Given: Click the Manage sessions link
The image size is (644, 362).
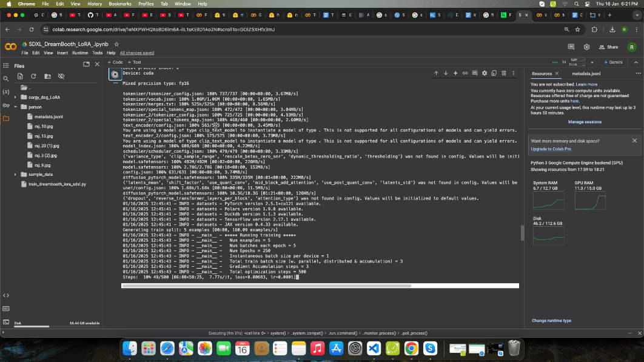Looking at the screenshot, I should [x=585, y=122].
